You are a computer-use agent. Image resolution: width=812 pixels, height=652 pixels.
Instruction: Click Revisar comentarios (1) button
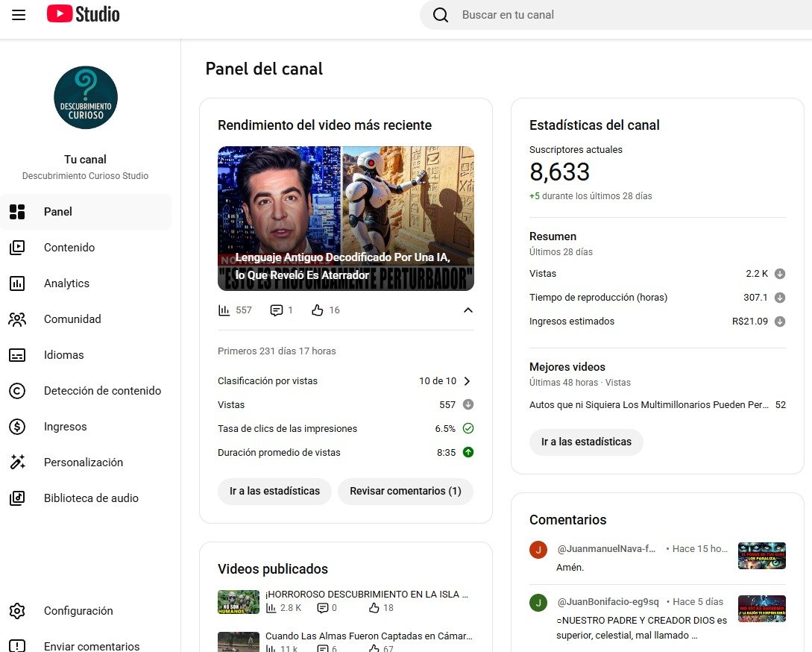click(406, 491)
